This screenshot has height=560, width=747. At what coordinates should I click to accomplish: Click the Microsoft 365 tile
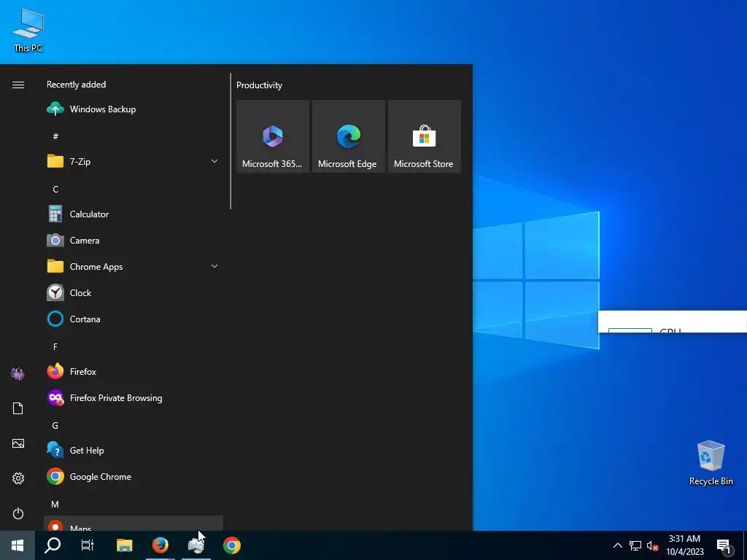[273, 136]
